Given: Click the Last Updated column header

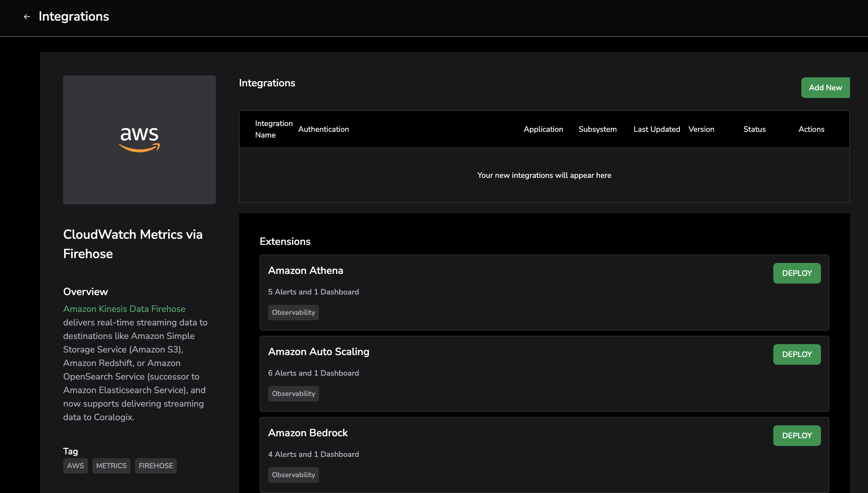Looking at the screenshot, I should [656, 129].
